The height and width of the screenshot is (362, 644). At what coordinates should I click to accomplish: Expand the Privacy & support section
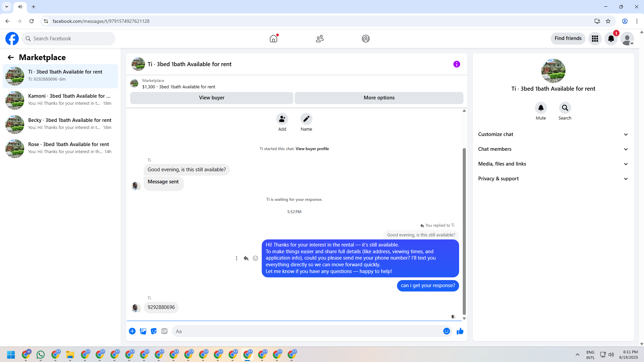(x=553, y=179)
